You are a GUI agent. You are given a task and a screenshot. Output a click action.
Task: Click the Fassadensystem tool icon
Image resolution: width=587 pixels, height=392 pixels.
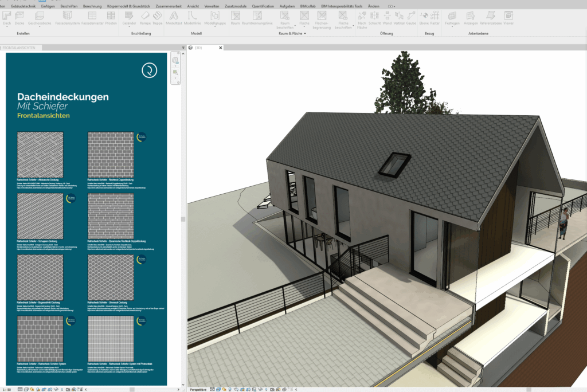pyautogui.click(x=68, y=17)
